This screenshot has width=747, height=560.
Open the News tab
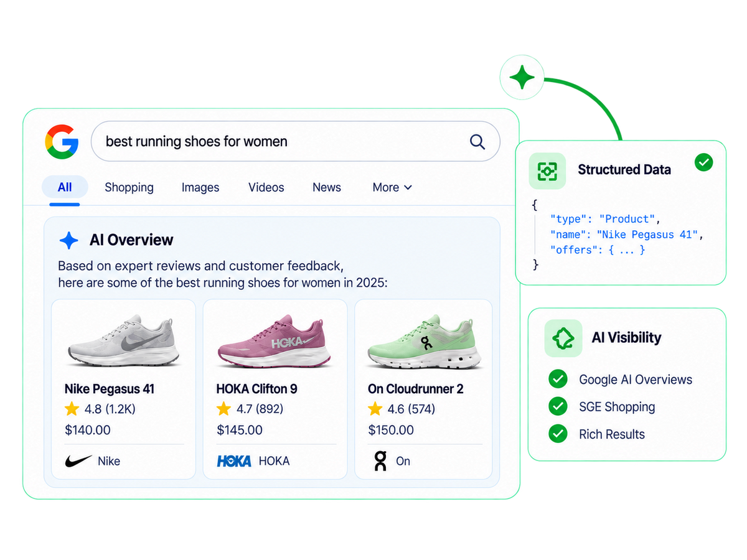(x=327, y=187)
